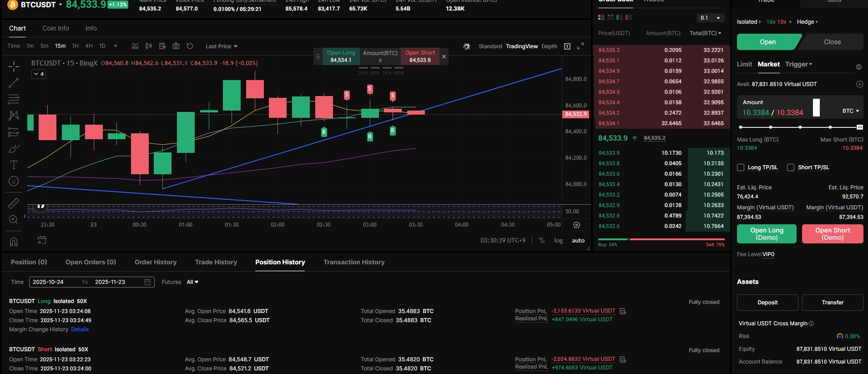Open chart settings gear on time axis
This screenshot has width=868, height=374.
[x=577, y=225]
